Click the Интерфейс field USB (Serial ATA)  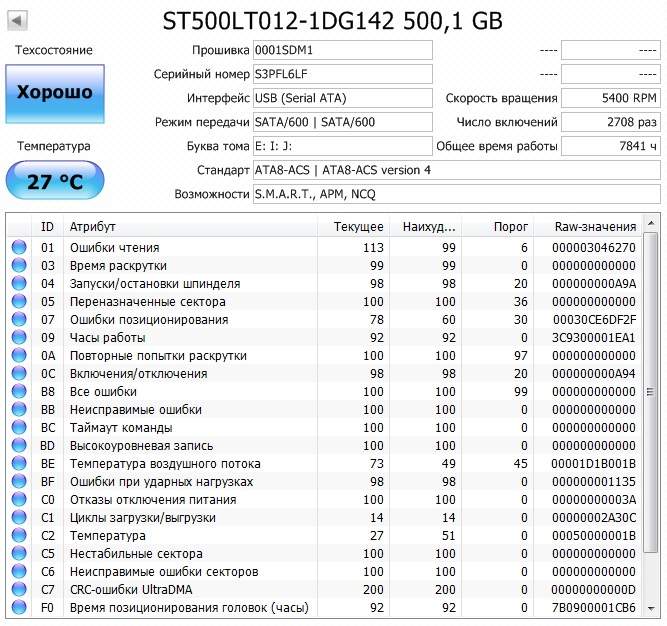(x=343, y=98)
